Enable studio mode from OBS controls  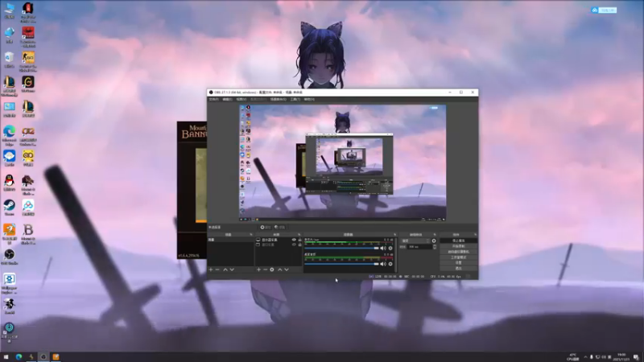tap(458, 257)
